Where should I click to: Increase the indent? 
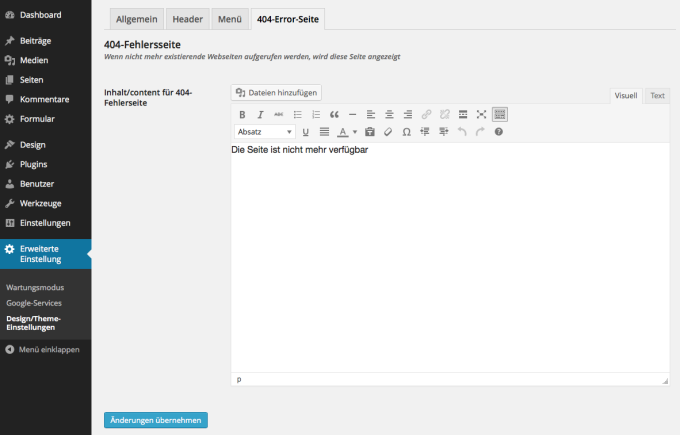443,132
